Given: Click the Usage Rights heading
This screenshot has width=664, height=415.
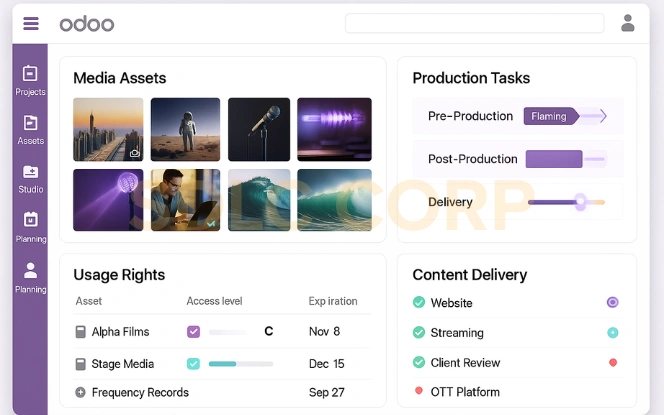Looking at the screenshot, I should point(119,275).
